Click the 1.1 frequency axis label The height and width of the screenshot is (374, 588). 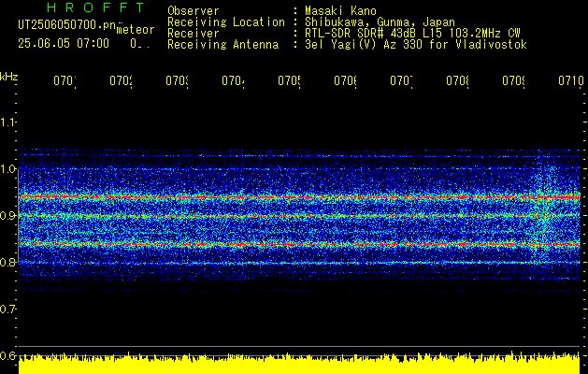7,122
